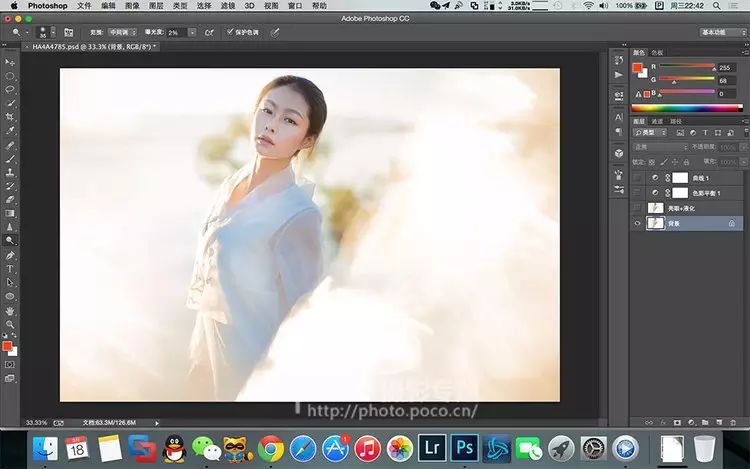Select the Hand tool
Screen dimensions: 750x469
pos(10,311)
